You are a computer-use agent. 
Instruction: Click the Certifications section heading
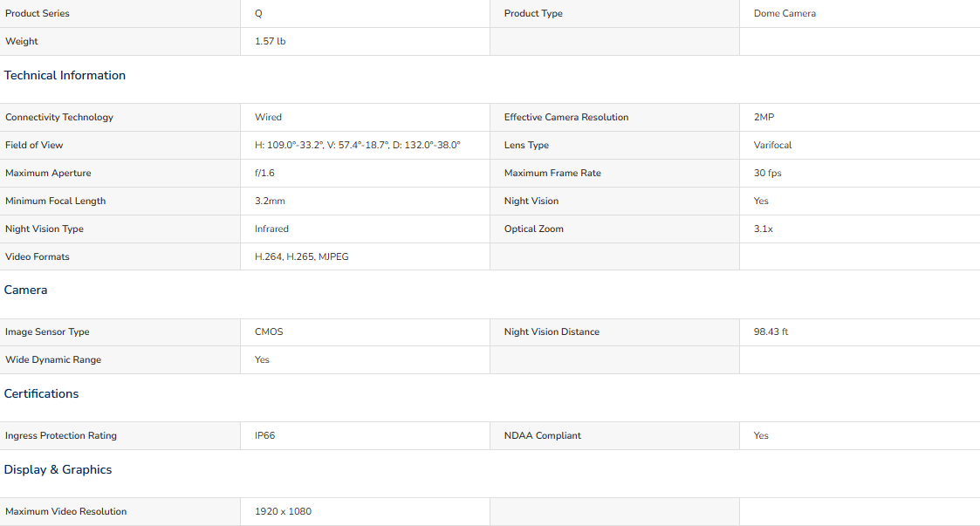coord(41,393)
